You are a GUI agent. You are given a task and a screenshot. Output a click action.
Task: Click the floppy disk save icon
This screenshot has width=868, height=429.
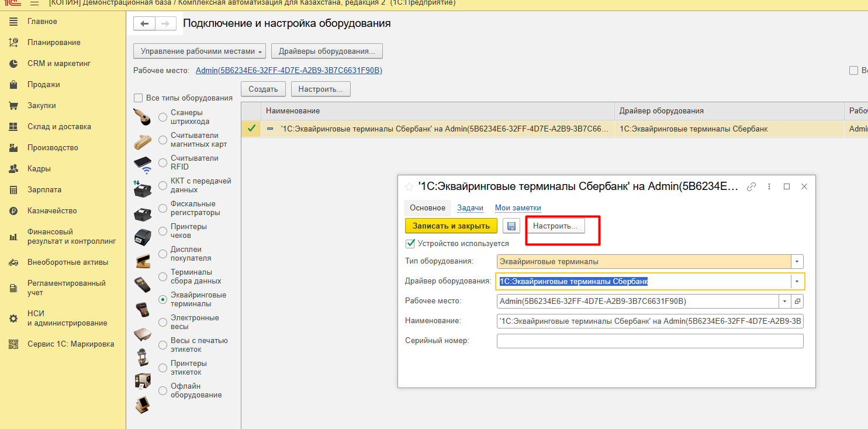(x=511, y=226)
